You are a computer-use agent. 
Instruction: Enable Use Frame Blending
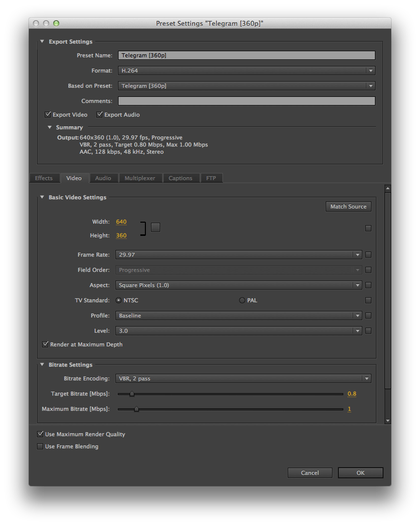pyautogui.click(x=40, y=446)
